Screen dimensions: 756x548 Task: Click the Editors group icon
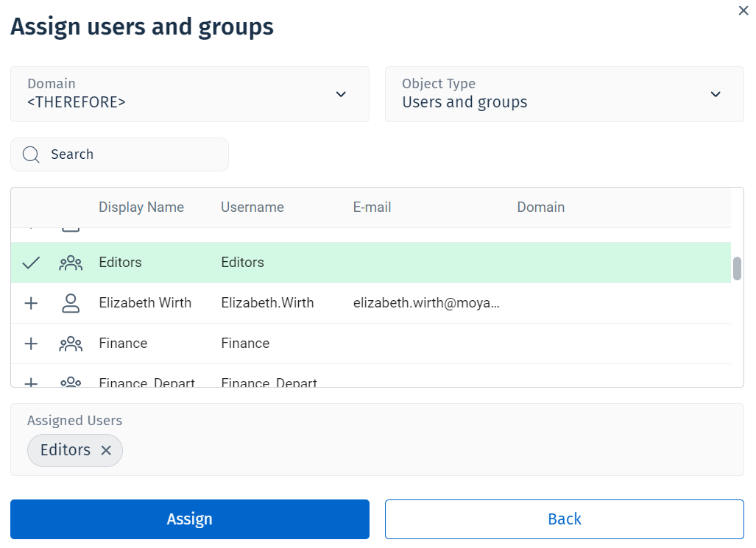click(x=71, y=263)
